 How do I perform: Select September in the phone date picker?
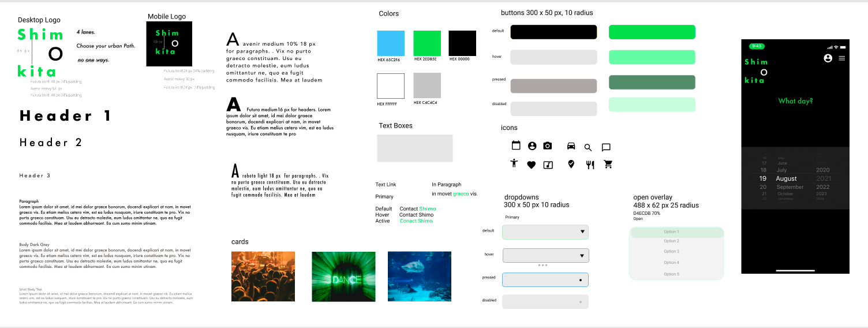click(790, 187)
